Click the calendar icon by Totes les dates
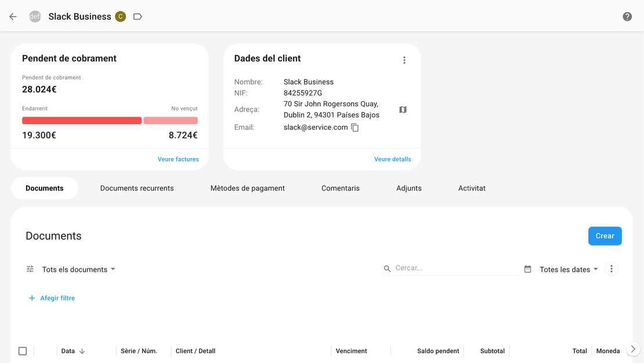644x363 pixels. 527,269
